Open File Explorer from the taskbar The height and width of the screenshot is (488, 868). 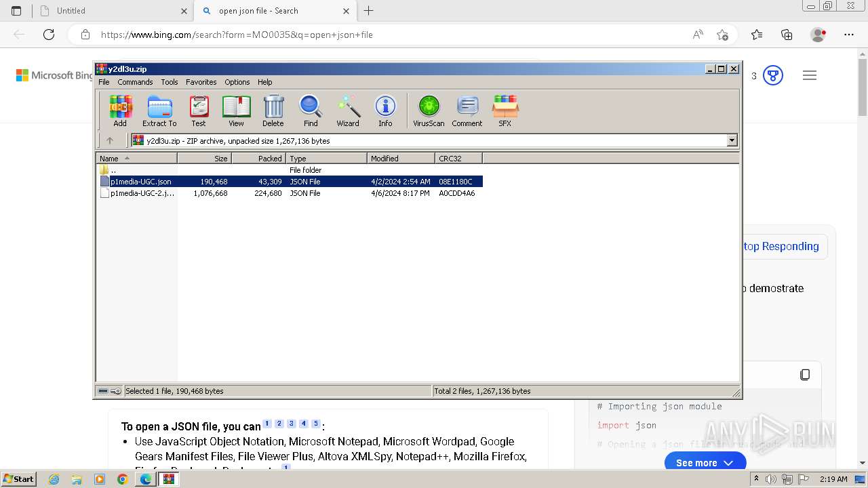77,479
